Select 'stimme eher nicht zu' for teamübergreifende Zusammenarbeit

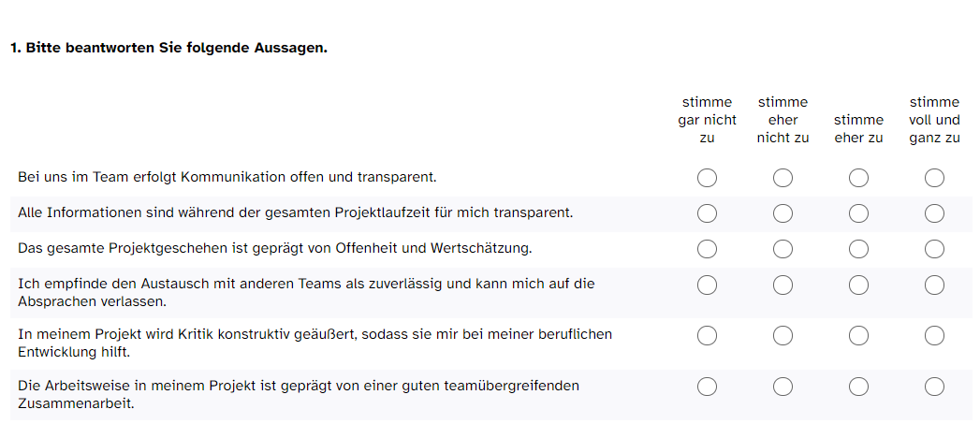783,387
